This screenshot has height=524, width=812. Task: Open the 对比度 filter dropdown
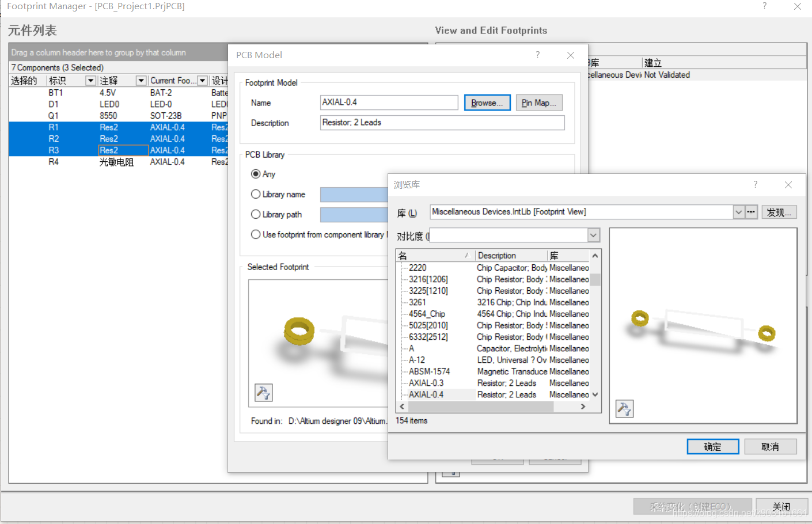tap(594, 235)
